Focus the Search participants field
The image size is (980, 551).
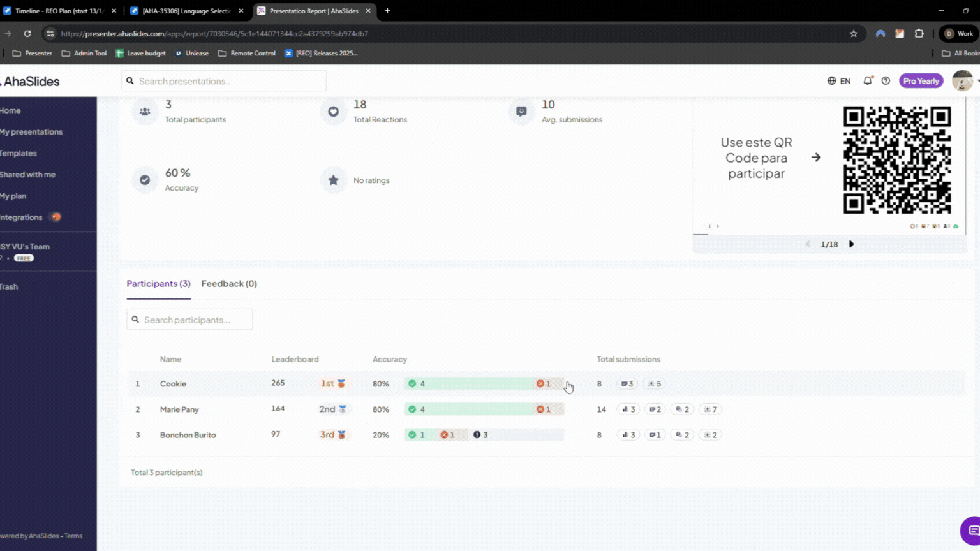pyautogui.click(x=189, y=320)
